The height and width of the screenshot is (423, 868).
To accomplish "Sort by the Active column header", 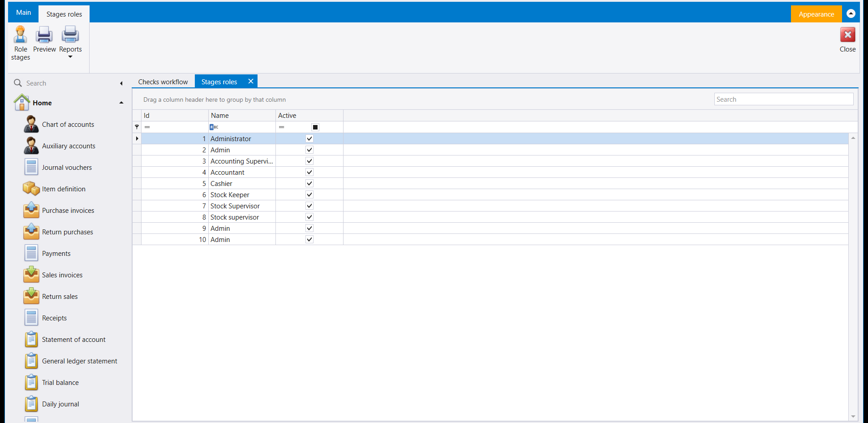I will coord(309,116).
